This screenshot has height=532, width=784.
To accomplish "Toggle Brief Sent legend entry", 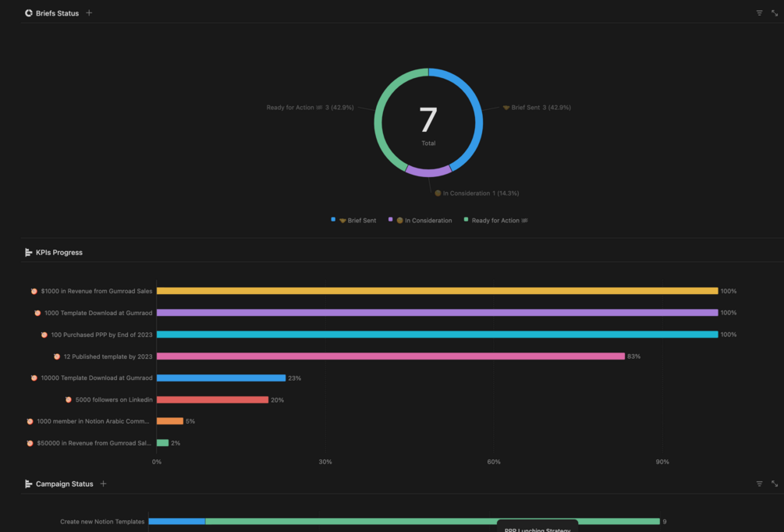I will (353, 220).
